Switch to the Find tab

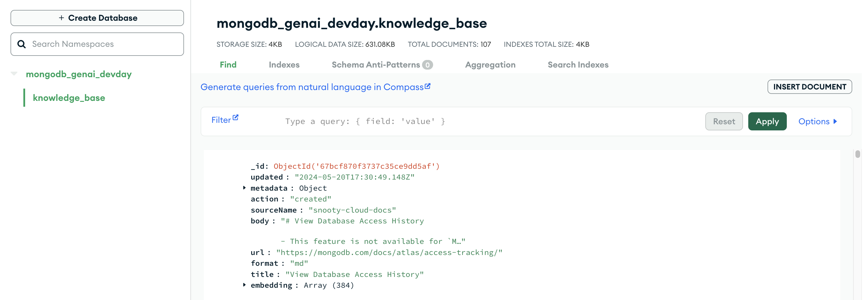[228, 65]
